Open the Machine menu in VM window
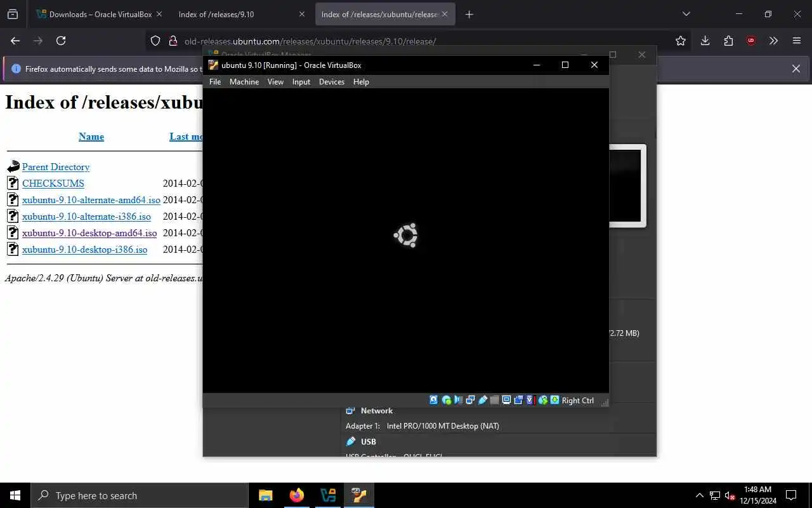 pyautogui.click(x=244, y=82)
